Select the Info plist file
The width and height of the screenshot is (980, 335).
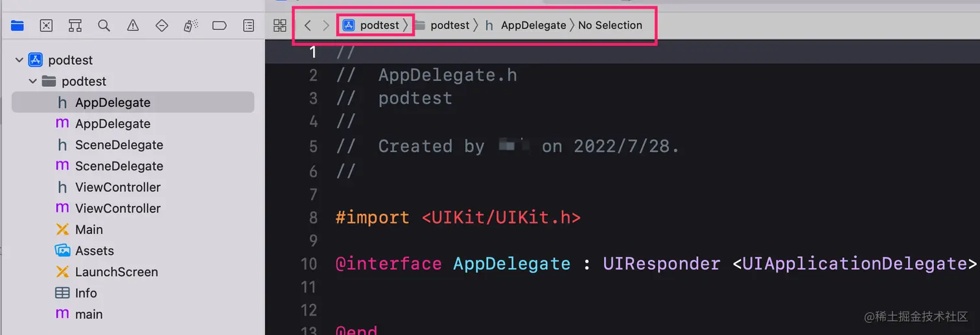pyautogui.click(x=86, y=293)
